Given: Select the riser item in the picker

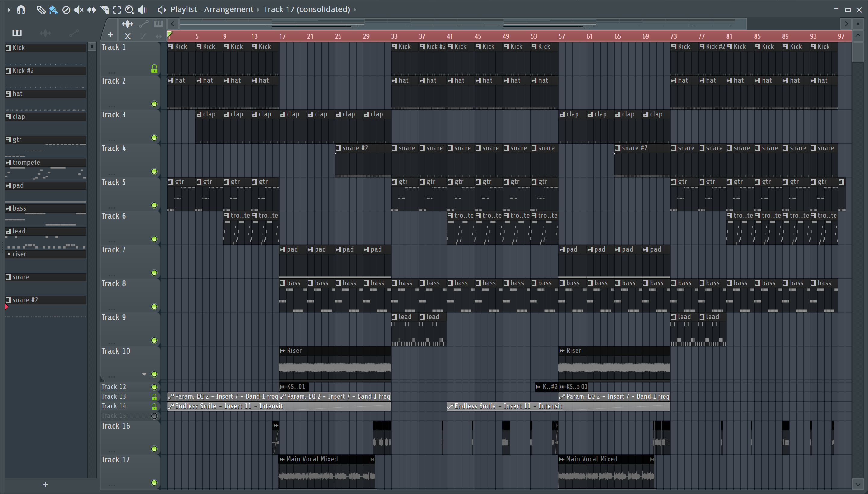Looking at the screenshot, I should (46, 254).
